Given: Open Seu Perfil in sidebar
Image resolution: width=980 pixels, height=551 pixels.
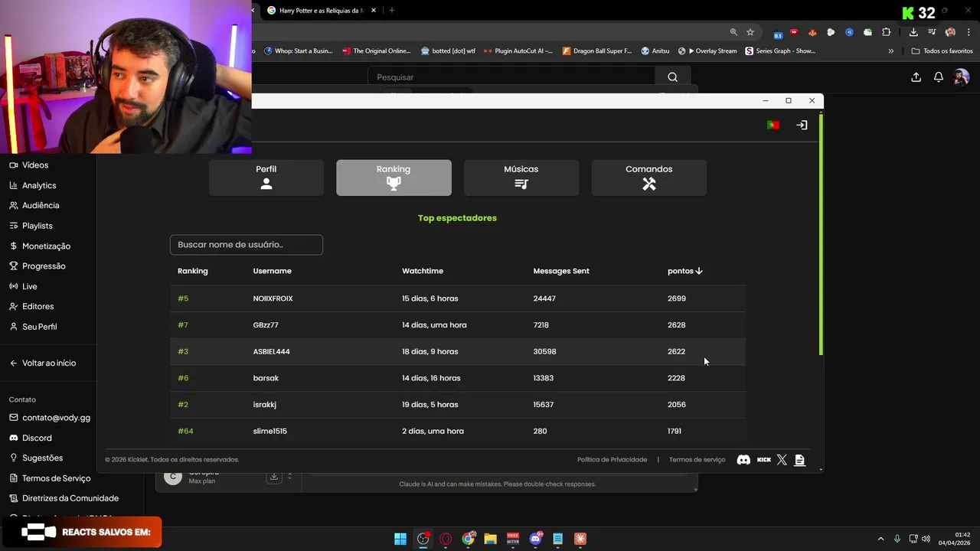Looking at the screenshot, I should [39, 327].
